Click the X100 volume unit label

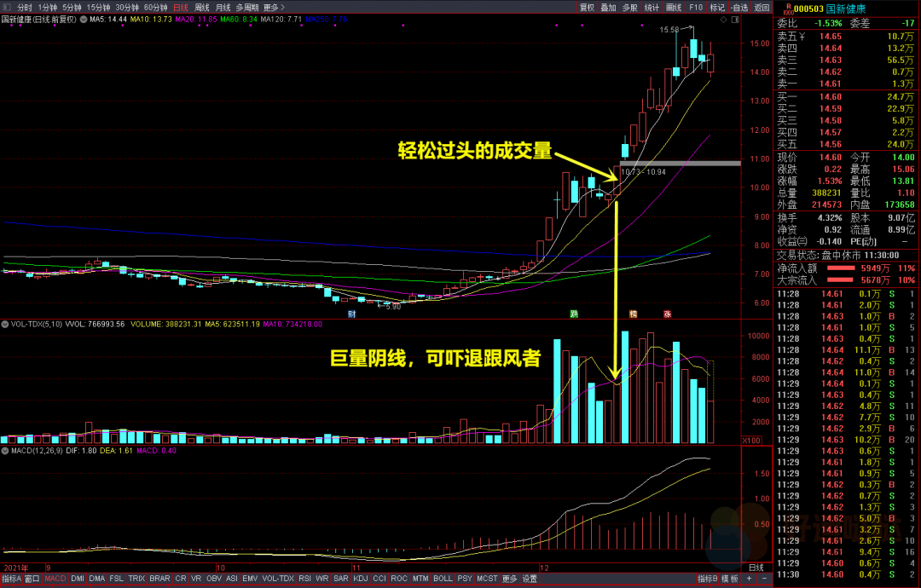click(x=751, y=440)
